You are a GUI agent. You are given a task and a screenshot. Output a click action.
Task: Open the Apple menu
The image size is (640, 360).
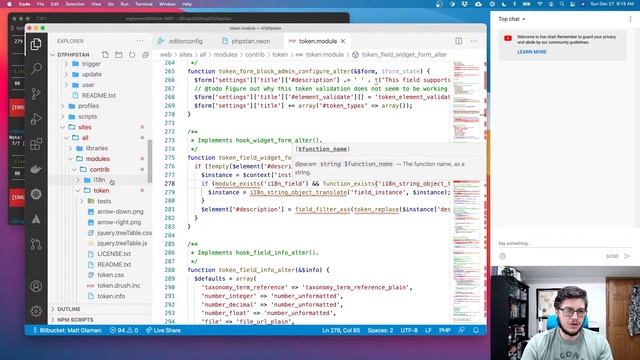point(9,4)
